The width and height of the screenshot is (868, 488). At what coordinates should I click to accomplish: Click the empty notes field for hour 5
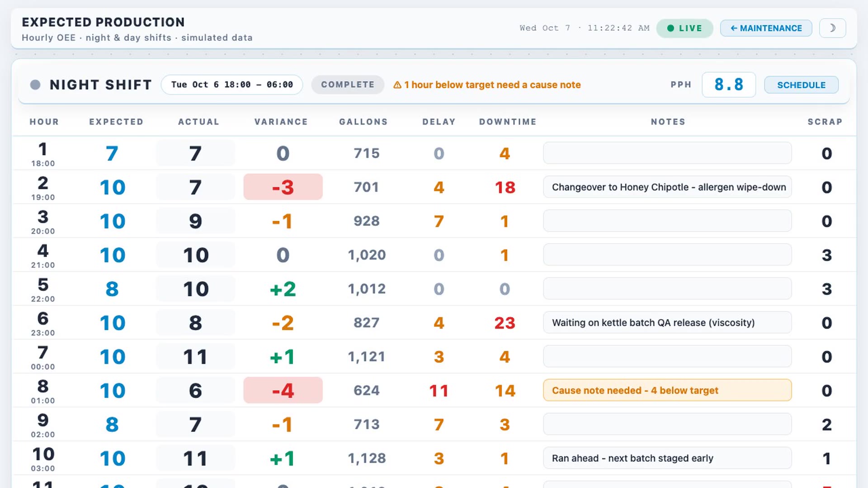[667, 289]
